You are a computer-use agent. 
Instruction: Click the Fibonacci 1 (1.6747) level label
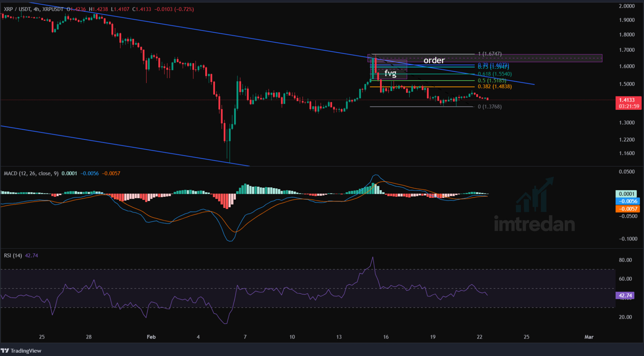pyautogui.click(x=490, y=54)
